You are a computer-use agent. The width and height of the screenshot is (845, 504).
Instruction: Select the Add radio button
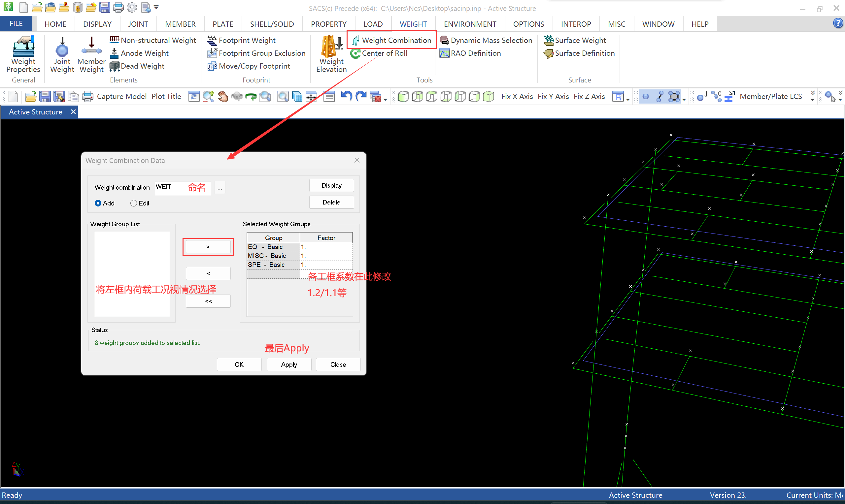(x=98, y=203)
